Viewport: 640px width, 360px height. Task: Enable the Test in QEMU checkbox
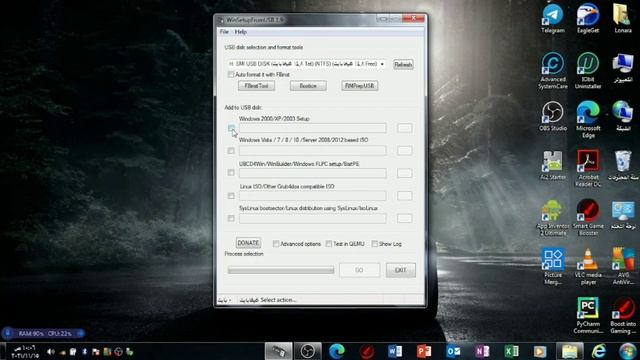click(329, 244)
